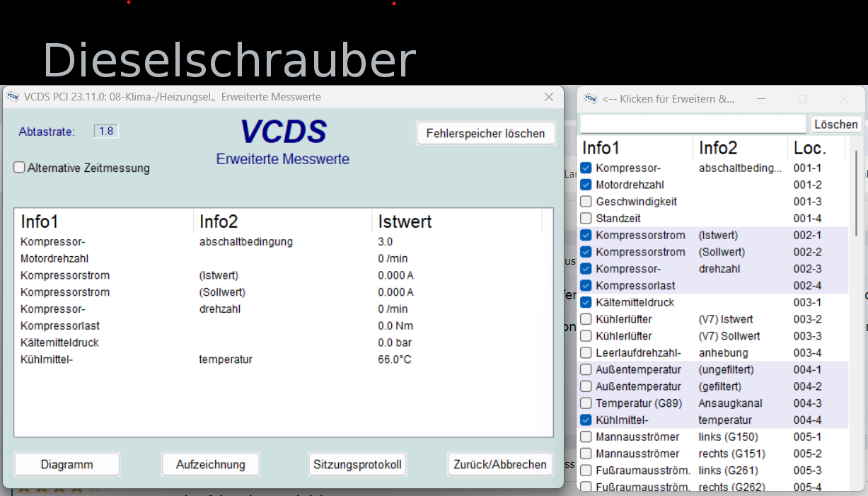Check Fußraumausström. links (G261) checkbox
This screenshot has height=496, width=868.
click(x=586, y=471)
